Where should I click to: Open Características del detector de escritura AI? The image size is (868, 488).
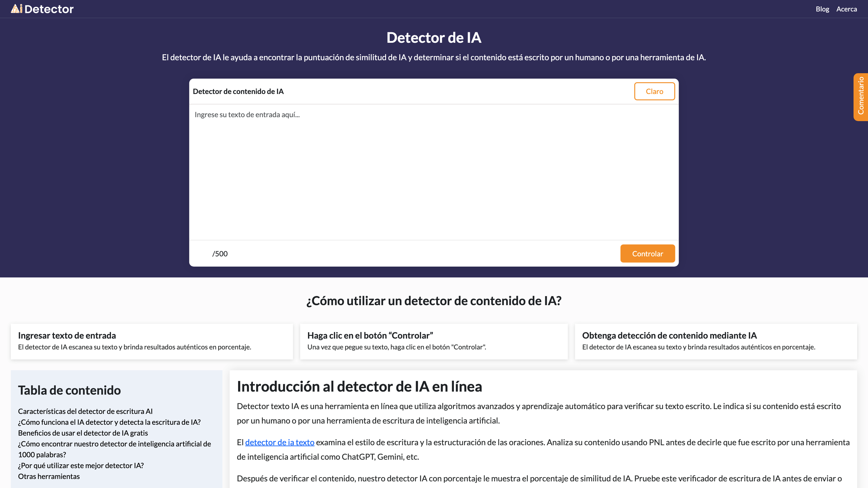85,411
